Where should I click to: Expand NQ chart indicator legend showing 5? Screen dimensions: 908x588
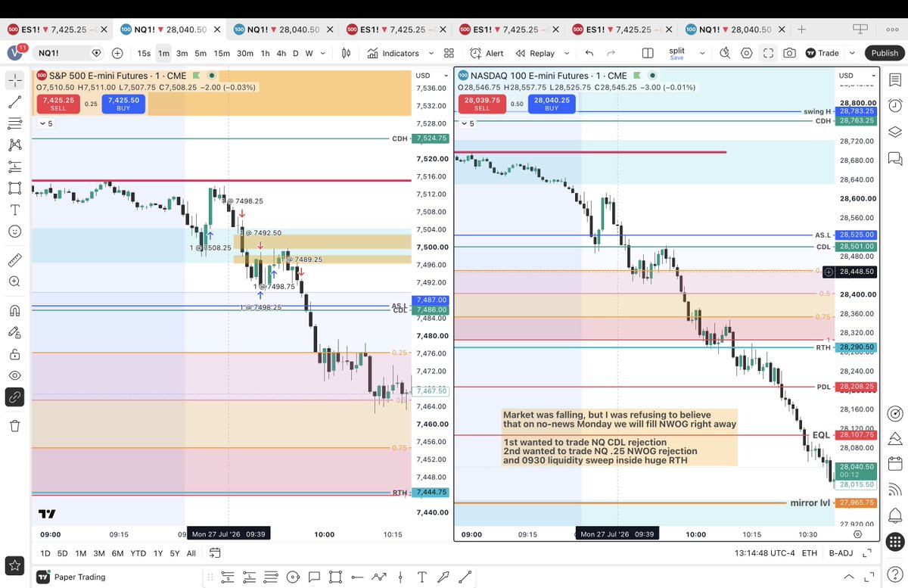tap(468, 123)
